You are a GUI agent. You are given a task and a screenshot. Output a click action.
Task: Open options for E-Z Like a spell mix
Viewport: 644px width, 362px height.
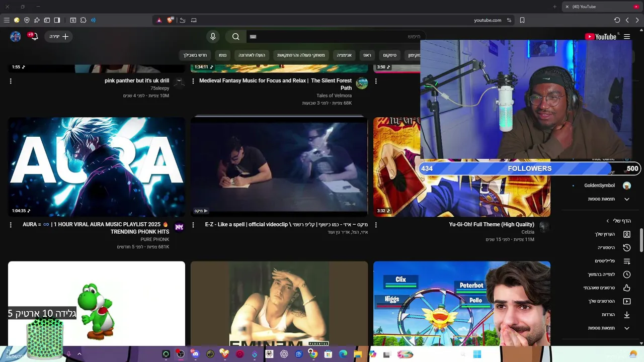pyautogui.click(x=193, y=225)
